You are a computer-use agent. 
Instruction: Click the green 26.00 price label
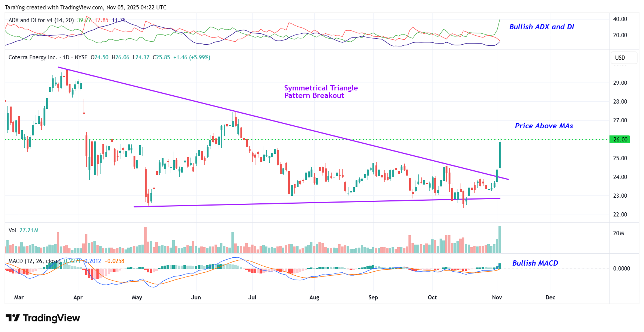click(620, 140)
